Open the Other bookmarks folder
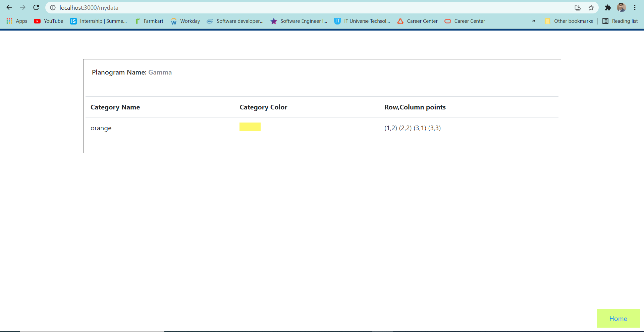The image size is (644, 332). [x=569, y=21]
